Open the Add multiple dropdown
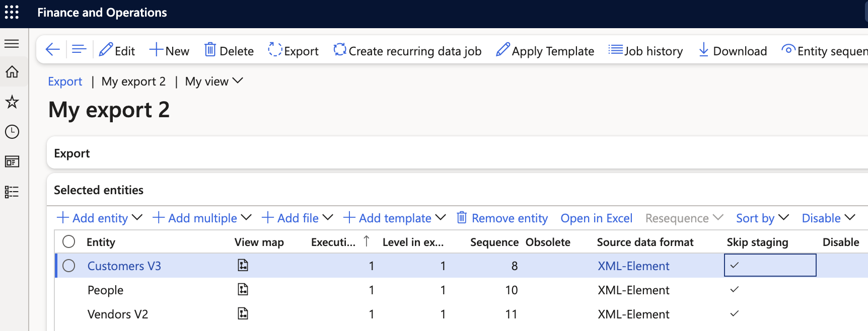Viewport: 868px width, 331px height. tap(202, 218)
